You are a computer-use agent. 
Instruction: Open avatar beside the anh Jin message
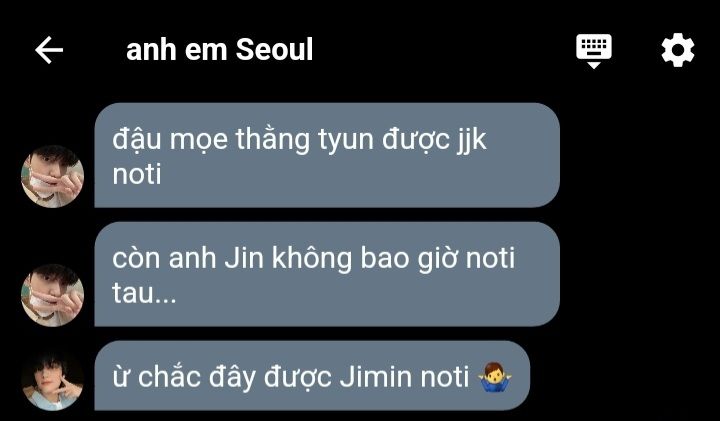click(x=52, y=295)
